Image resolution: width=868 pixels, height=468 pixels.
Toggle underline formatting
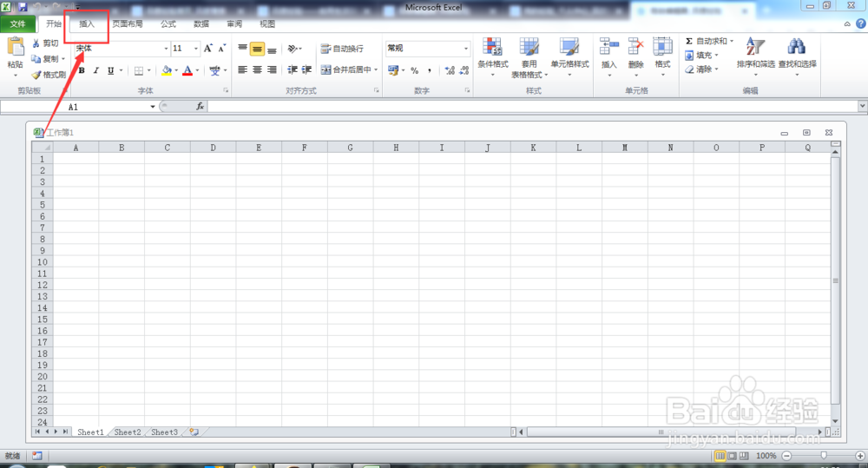pyautogui.click(x=111, y=70)
